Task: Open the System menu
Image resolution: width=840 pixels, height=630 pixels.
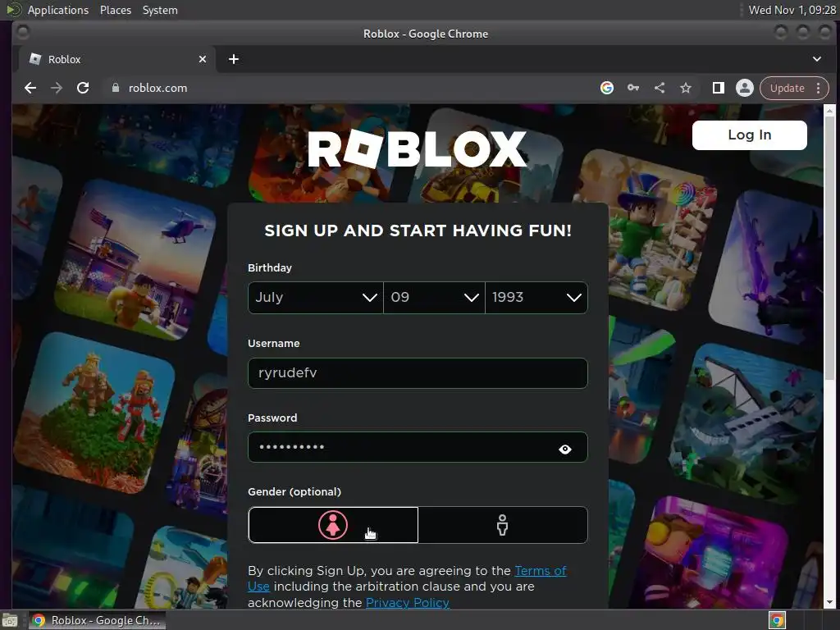Action: pos(160,10)
